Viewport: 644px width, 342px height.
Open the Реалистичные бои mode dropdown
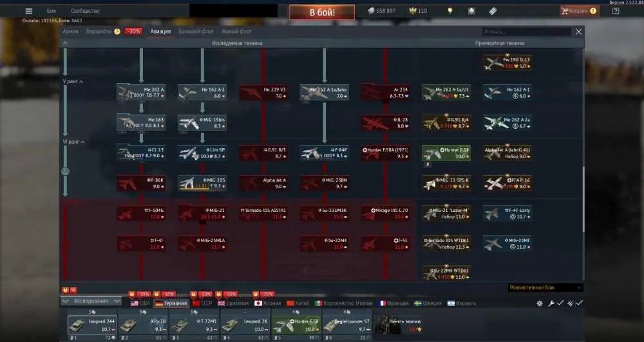545,288
